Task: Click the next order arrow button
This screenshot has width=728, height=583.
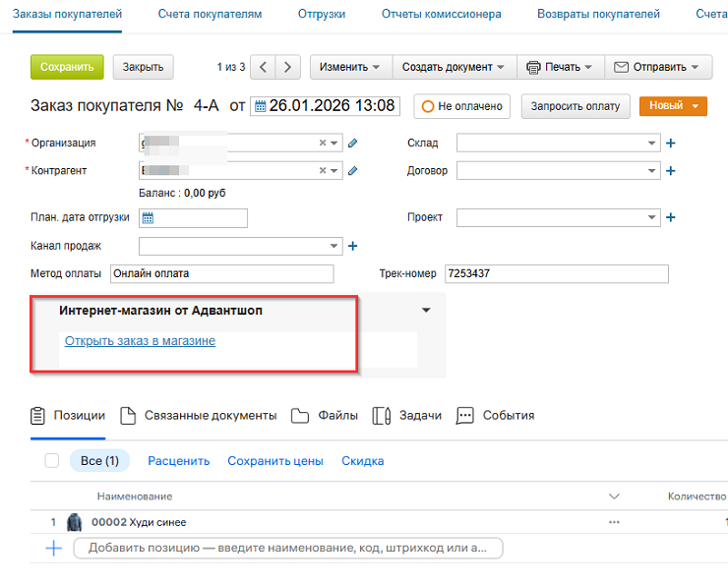Action: pyautogui.click(x=288, y=67)
